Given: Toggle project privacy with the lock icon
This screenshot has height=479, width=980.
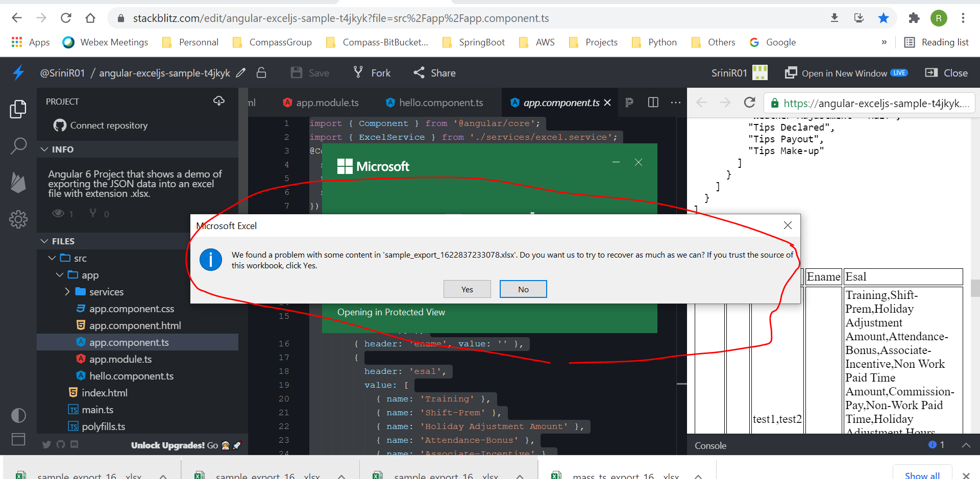Looking at the screenshot, I should tap(261, 72).
